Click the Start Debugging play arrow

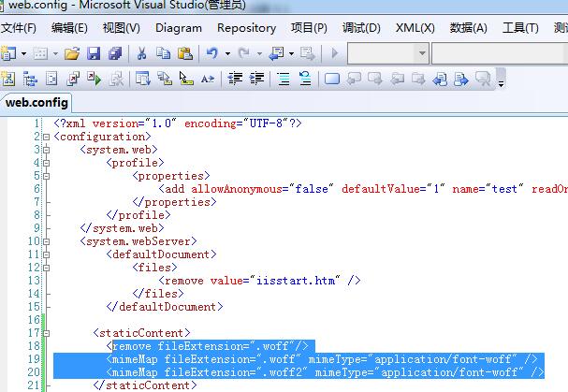335,53
